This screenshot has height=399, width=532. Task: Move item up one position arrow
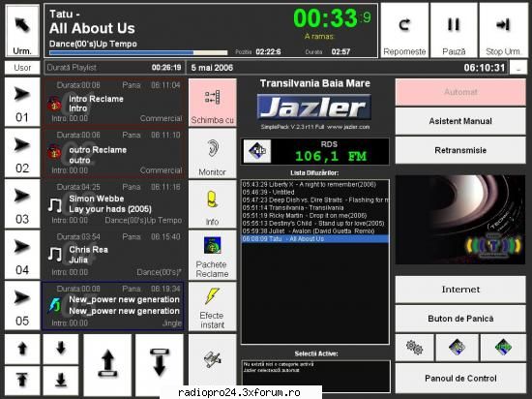click(22, 349)
